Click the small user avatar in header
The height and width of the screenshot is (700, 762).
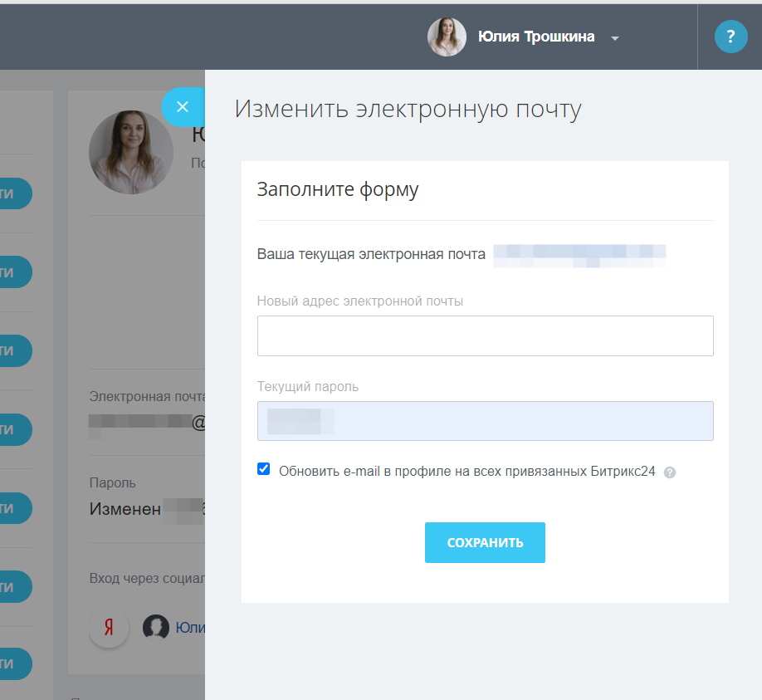(447, 37)
